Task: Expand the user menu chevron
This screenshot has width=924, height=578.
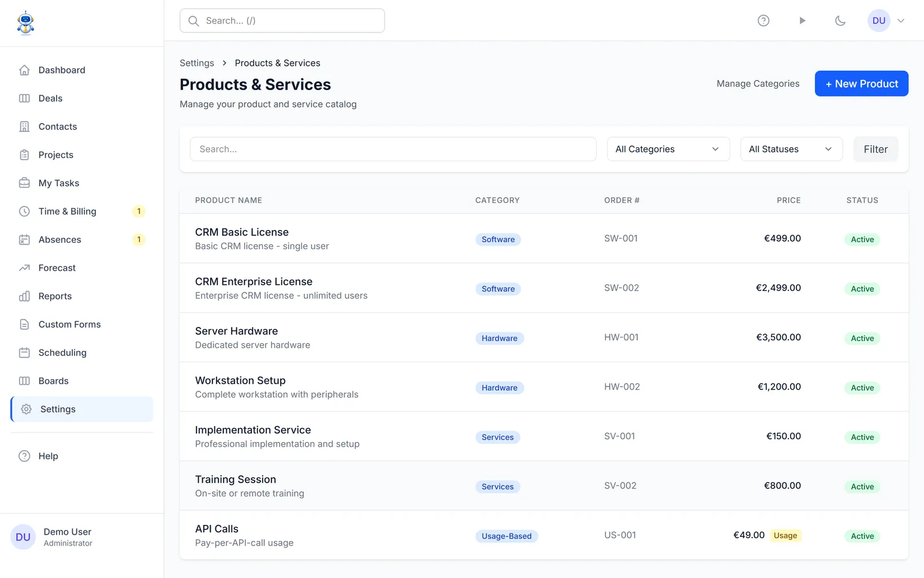Action: click(x=901, y=21)
